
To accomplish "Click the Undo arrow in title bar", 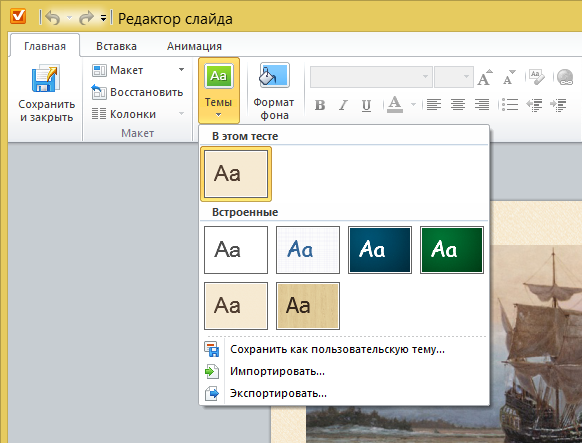I will [52, 18].
